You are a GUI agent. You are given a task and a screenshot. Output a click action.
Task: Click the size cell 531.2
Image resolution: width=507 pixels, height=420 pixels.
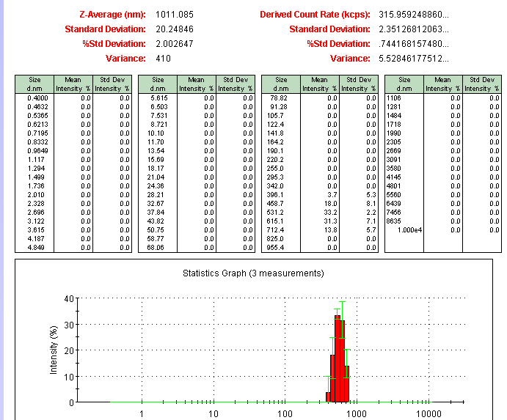[275, 213]
